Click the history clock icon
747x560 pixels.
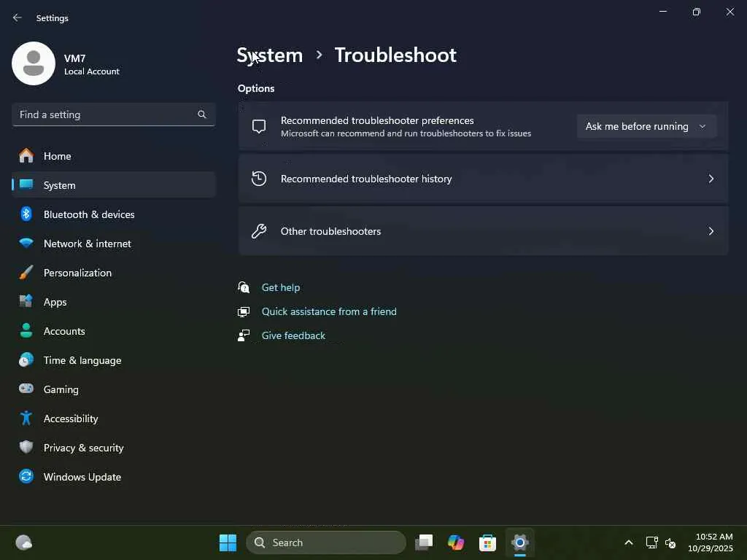(259, 179)
